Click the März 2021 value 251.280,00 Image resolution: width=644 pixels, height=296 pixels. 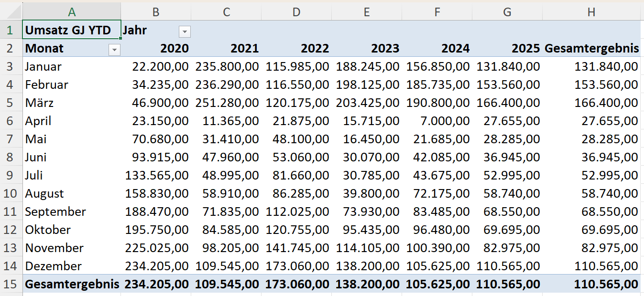pos(227,103)
